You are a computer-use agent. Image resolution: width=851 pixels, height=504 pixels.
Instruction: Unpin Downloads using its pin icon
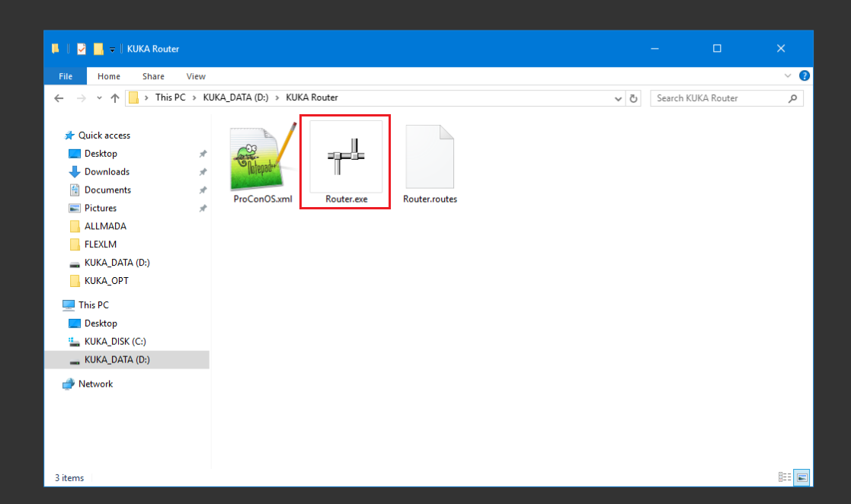coord(203,172)
